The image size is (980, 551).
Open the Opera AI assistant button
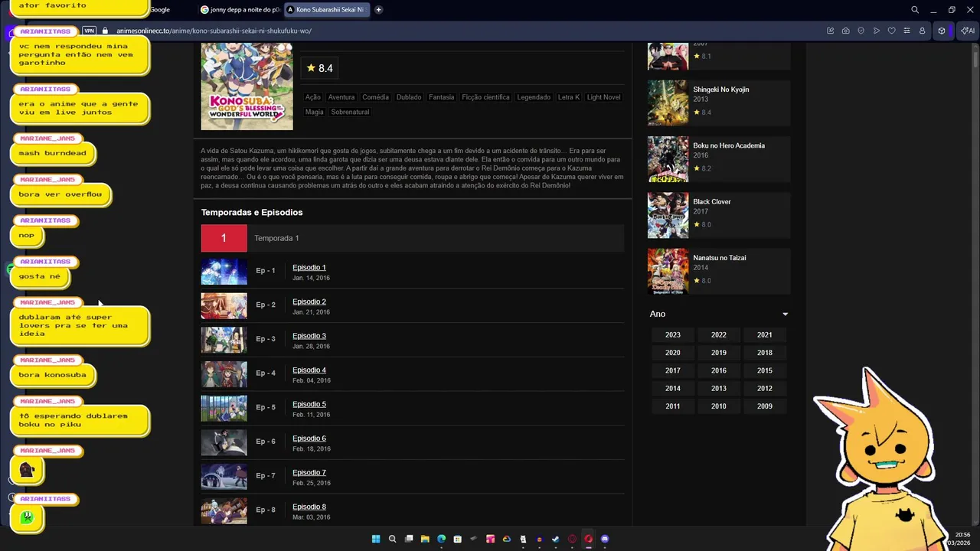pos(968,31)
